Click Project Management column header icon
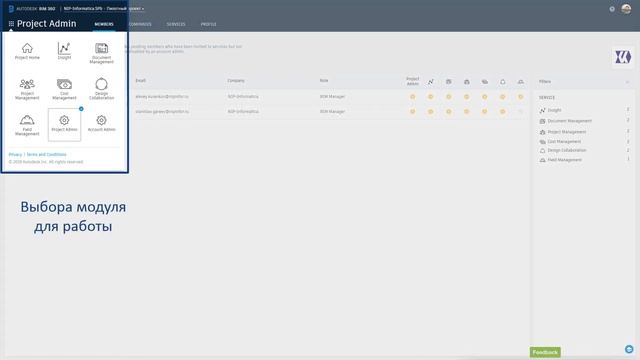Viewport: 640px width, 360px height. click(467, 82)
